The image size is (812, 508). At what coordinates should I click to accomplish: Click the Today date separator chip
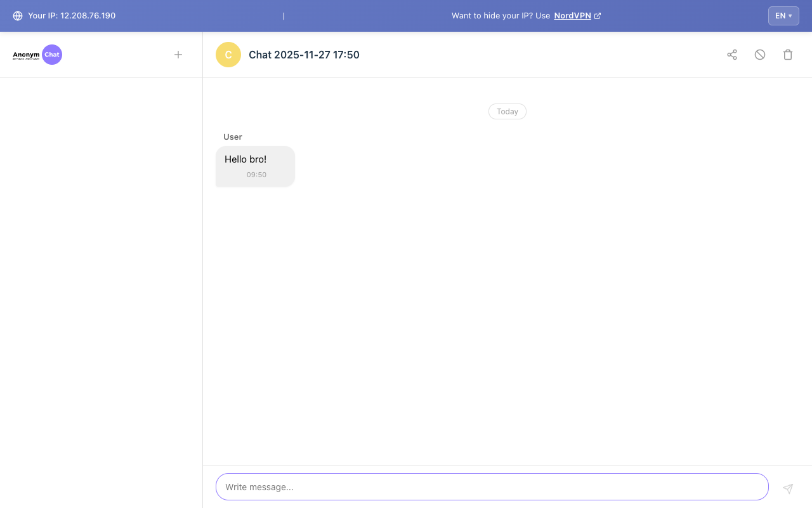507,111
